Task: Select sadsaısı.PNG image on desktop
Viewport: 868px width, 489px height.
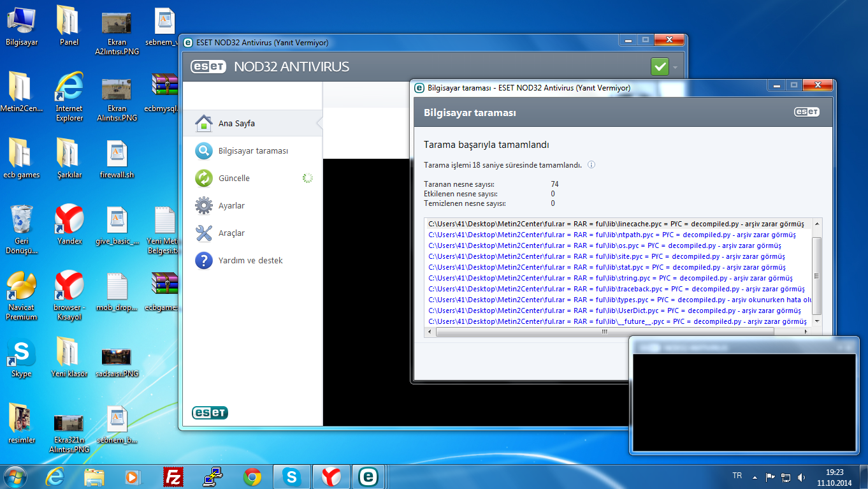Action: point(117,361)
